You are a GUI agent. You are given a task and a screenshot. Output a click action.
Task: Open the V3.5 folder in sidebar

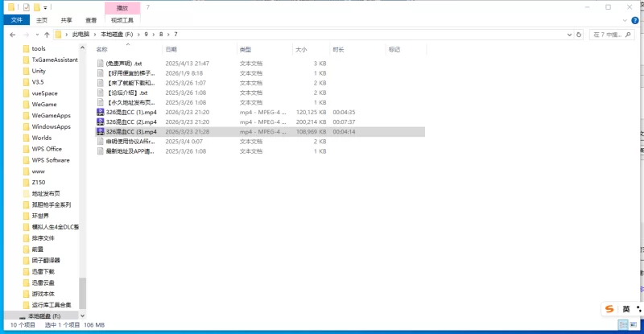pyautogui.click(x=38, y=82)
